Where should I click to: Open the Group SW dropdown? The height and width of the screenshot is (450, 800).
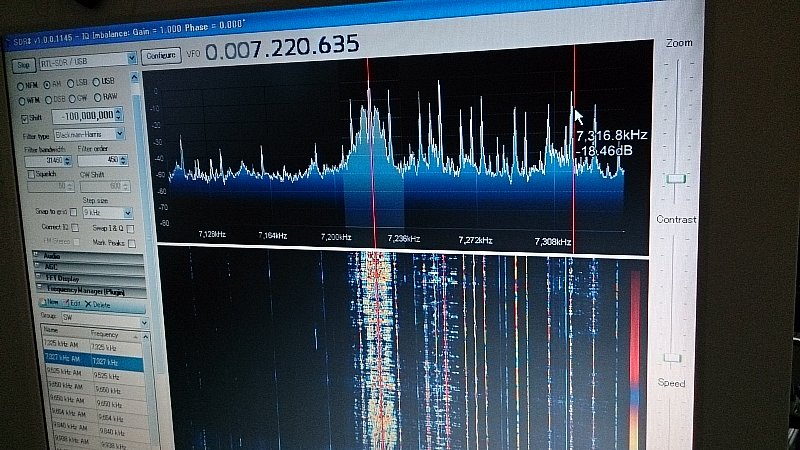pyautogui.click(x=144, y=322)
